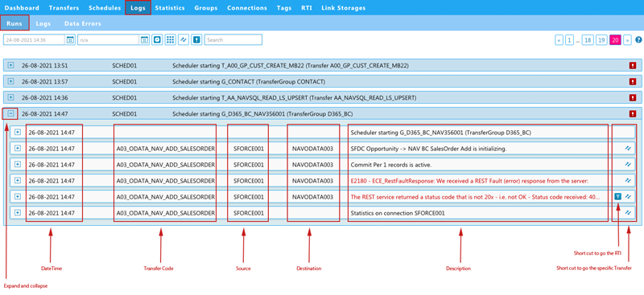Click error icon on T_AA_NAVSQL_READ_LS_UPSERT run
This screenshot has width=644, height=295.
tap(633, 97)
